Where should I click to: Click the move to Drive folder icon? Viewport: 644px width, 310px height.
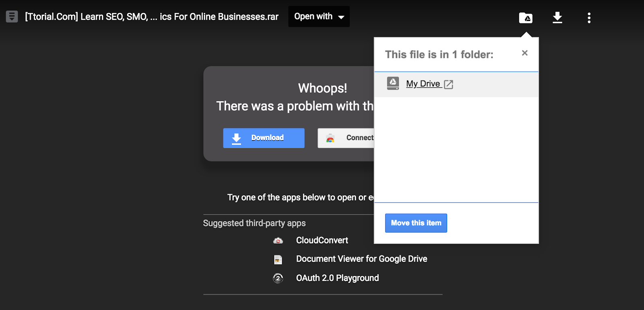(x=526, y=18)
